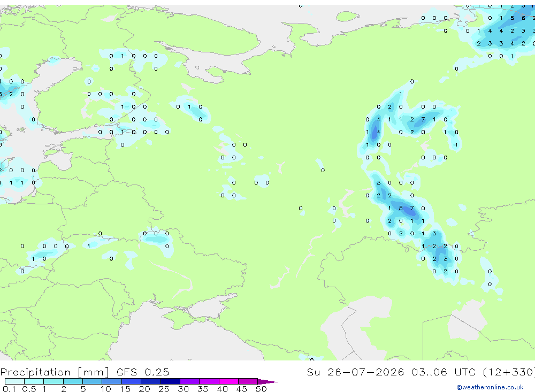The image size is (535, 392).
Task: Click the legend label "50"
Action: tap(262, 389)
